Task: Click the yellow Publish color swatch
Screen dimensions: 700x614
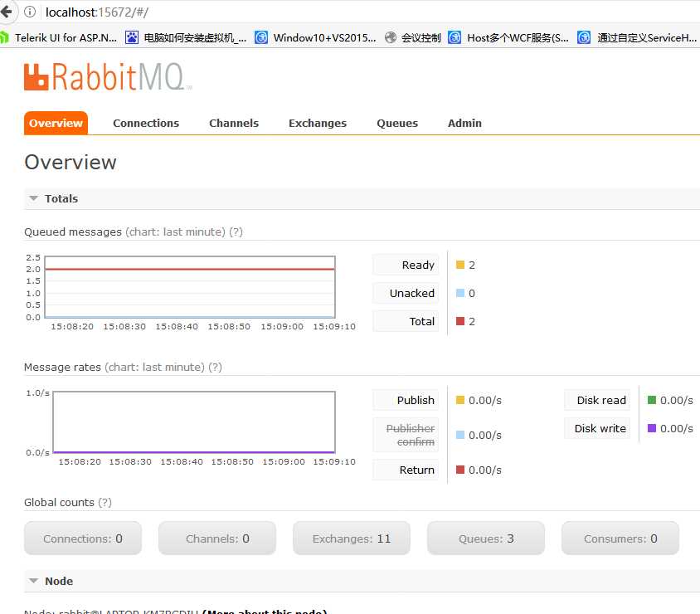Action: [x=460, y=400]
